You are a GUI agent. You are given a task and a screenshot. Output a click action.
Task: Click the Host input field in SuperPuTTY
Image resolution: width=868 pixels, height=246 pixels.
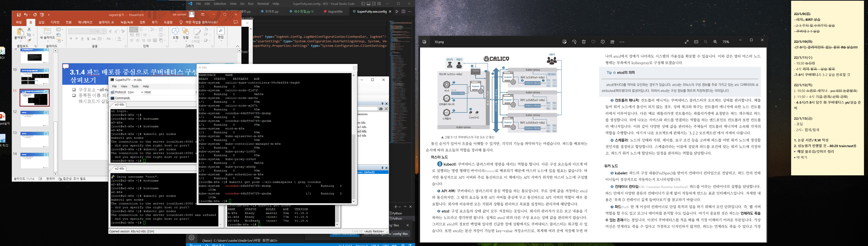[173, 92]
